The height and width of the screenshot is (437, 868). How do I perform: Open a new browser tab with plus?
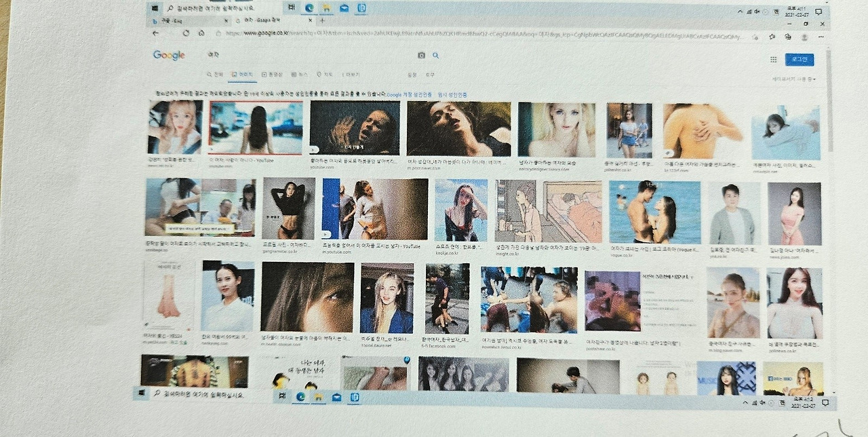[x=322, y=20]
